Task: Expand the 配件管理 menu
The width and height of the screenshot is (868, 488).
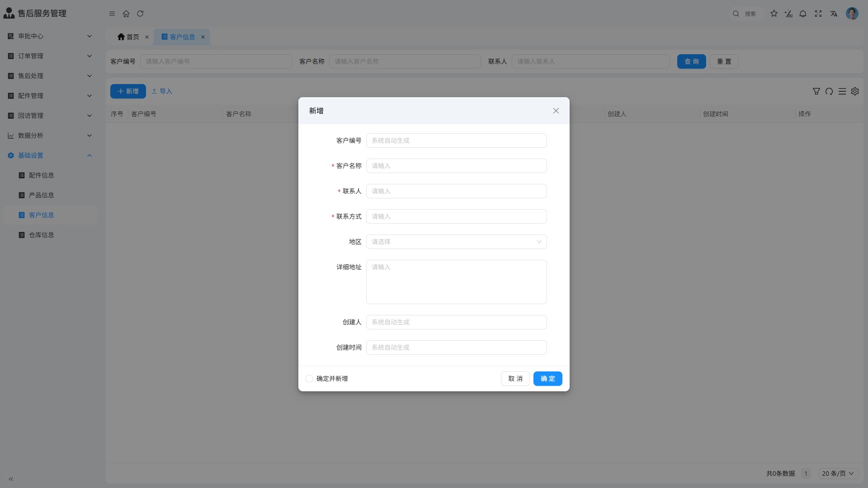Action: [x=50, y=96]
